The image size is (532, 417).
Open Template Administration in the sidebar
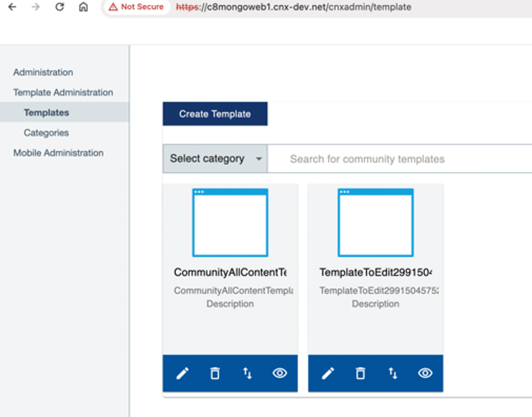click(x=63, y=93)
